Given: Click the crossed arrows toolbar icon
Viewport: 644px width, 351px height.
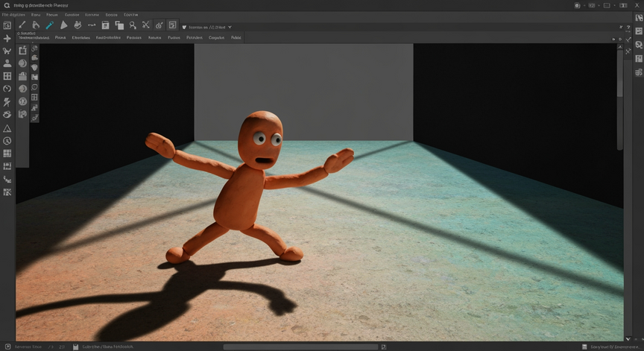Looking at the screenshot, I should tap(146, 25).
